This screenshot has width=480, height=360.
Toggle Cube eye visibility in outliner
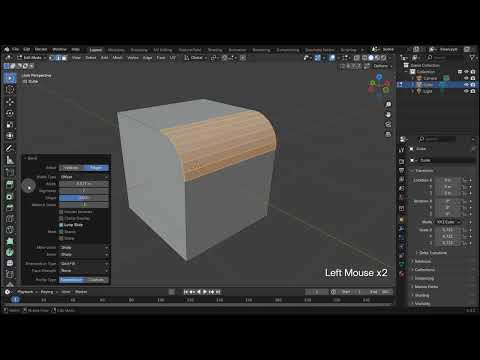pos(466,85)
